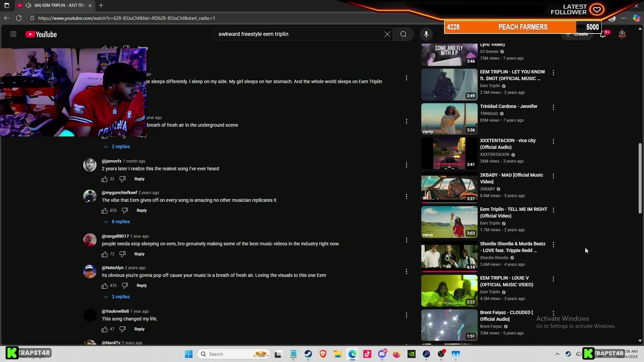
Task: Reply to the @Youknwlileli comment
Action: pos(139,329)
